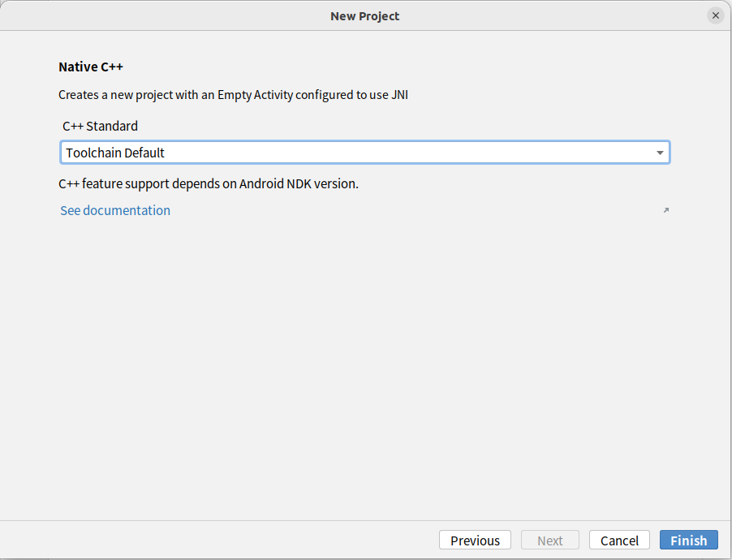Choose Finish to generate the Native C++ project
This screenshot has width=732, height=560.
688,540
